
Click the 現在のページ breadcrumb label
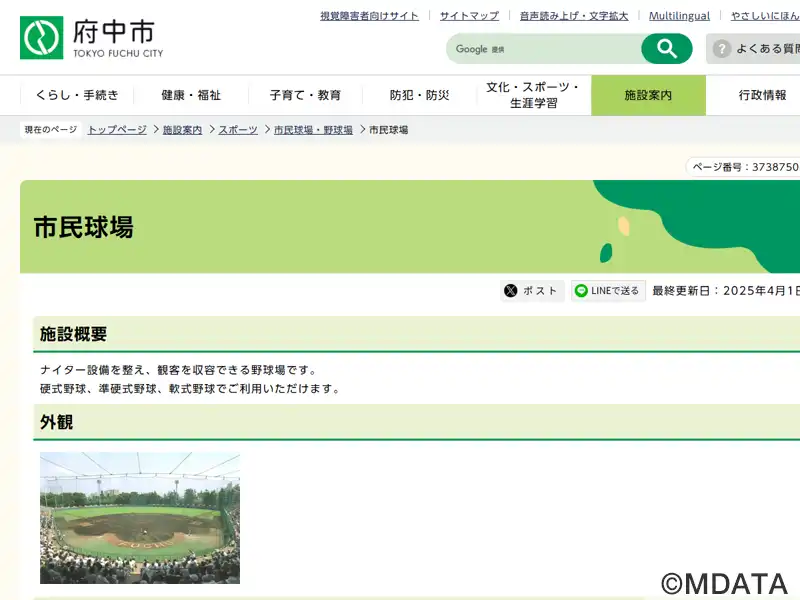(x=51, y=130)
